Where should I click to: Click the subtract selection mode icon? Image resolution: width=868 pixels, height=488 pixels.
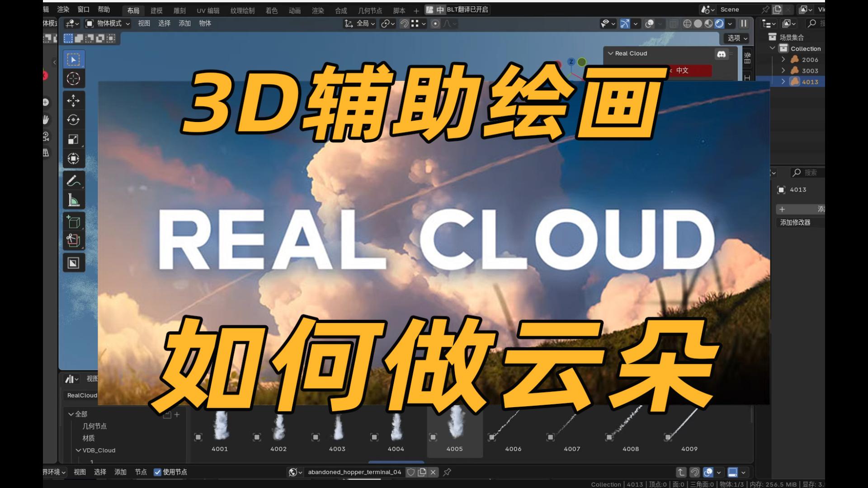[90, 38]
